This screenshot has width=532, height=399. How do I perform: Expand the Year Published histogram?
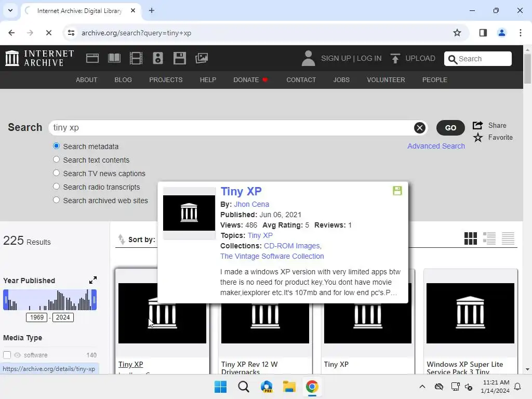(x=92, y=280)
